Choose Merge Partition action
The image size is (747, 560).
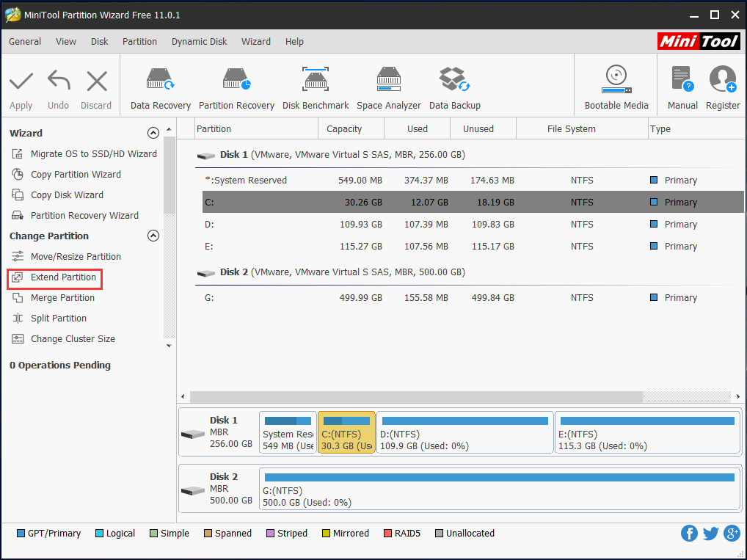pos(52,298)
